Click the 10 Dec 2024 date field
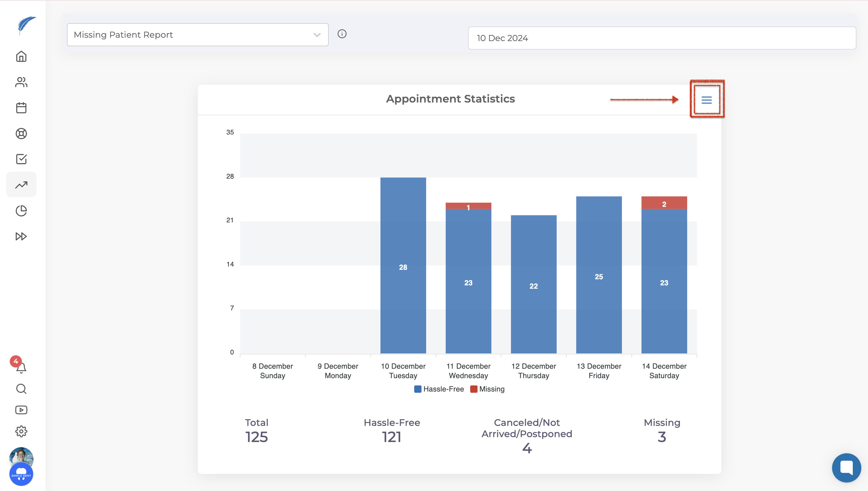868x491 pixels. [x=662, y=38]
